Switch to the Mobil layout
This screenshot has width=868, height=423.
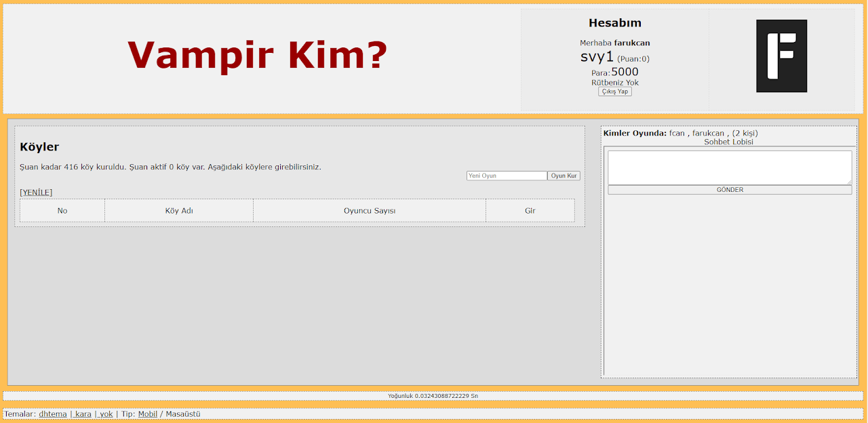point(148,414)
